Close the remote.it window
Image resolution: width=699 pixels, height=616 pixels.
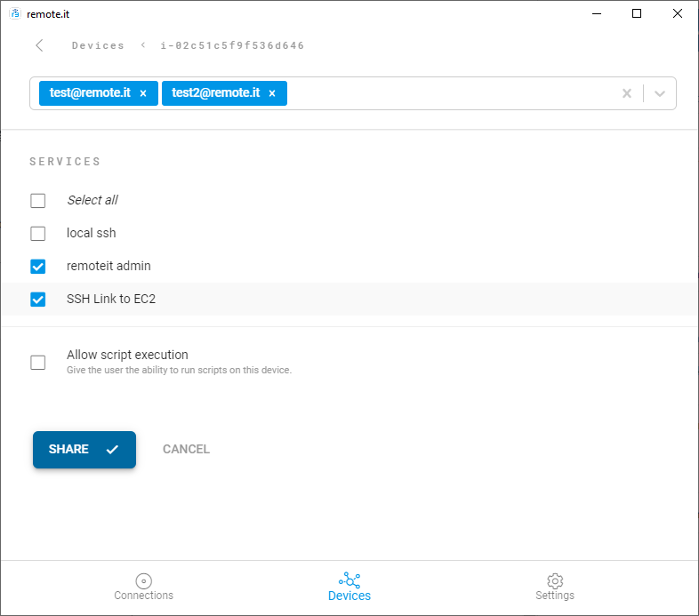click(677, 14)
